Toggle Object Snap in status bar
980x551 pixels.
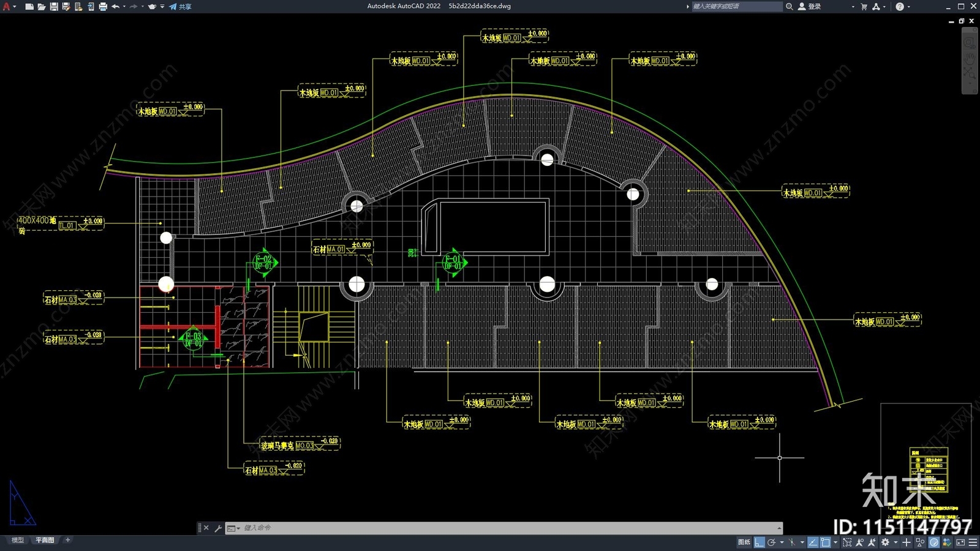pos(825,542)
